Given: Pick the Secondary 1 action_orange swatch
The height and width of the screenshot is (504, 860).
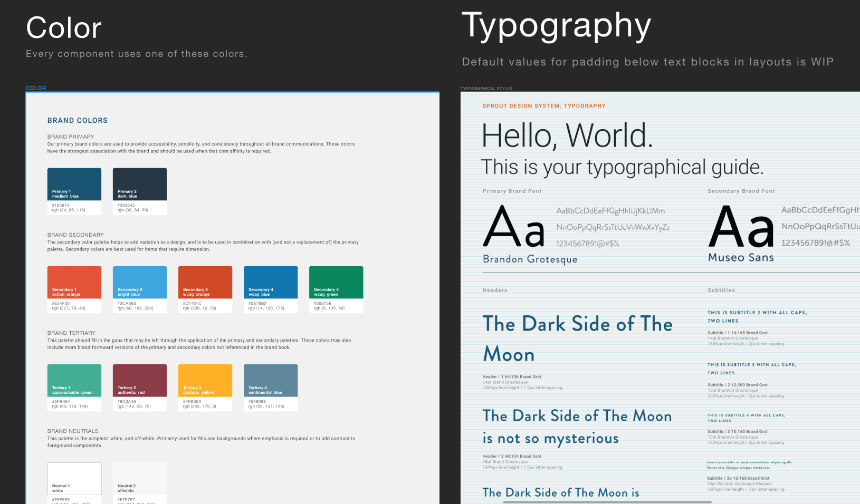Looking at the screenshot, I should tap(74, 282).
